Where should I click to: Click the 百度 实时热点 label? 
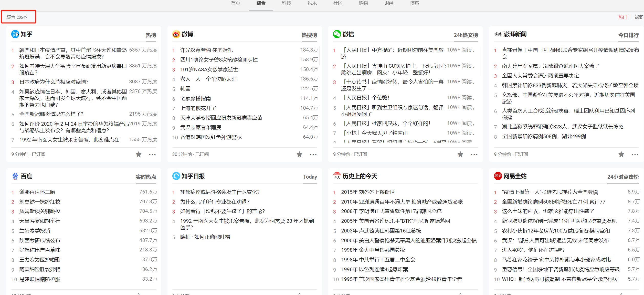click(x=146, y=177)
